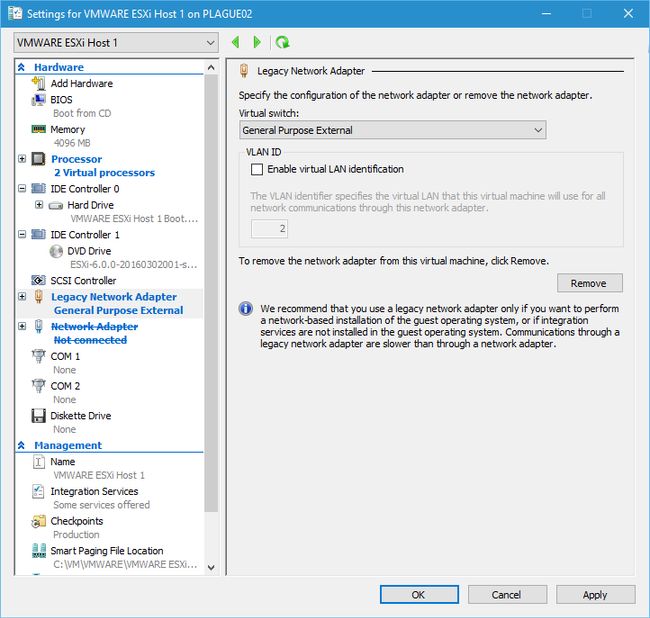
Task: Select the SCSI Controller tree item
Action: pyautogui.click(x=83, y=281)
